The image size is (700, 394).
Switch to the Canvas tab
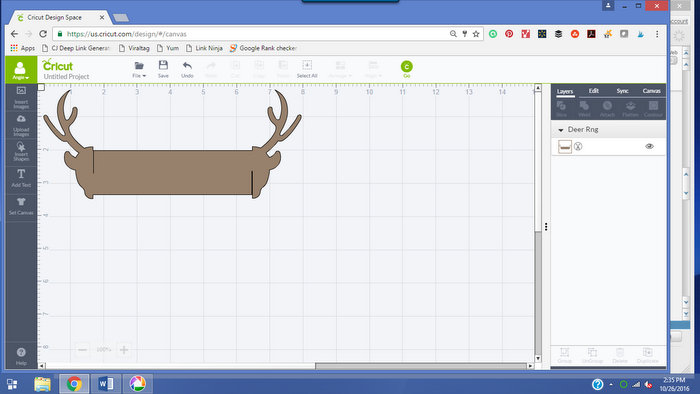pyautogui.click(x=651, y=91)
